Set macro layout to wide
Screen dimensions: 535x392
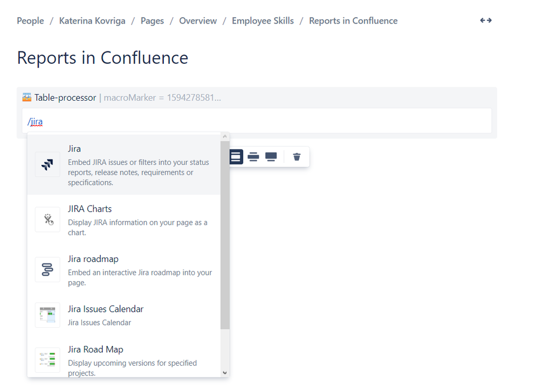point(253,157)
